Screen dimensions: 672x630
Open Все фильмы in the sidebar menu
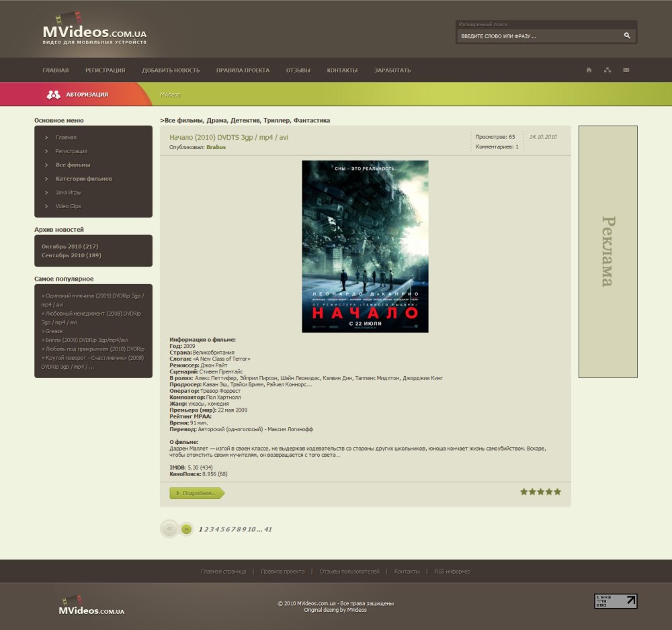click(73, 165)
